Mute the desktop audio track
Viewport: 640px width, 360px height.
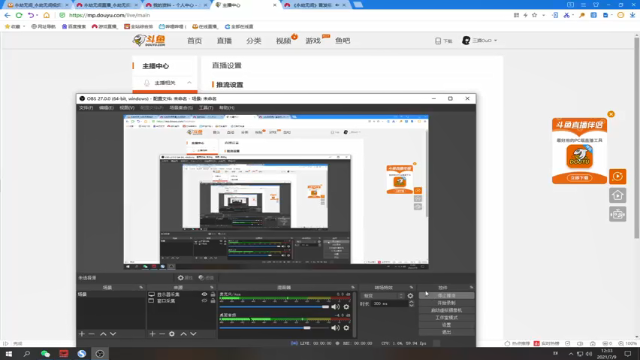[336, 328]
